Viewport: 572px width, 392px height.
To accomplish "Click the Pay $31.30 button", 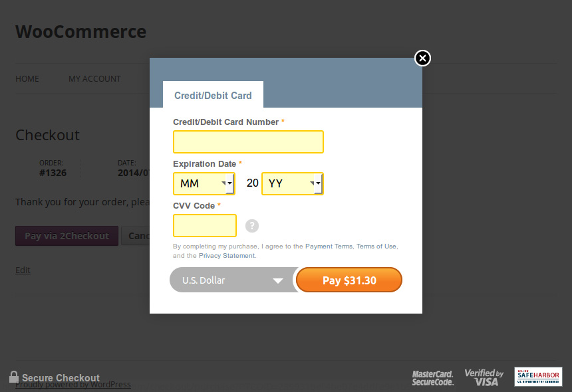I will point(349,280).
